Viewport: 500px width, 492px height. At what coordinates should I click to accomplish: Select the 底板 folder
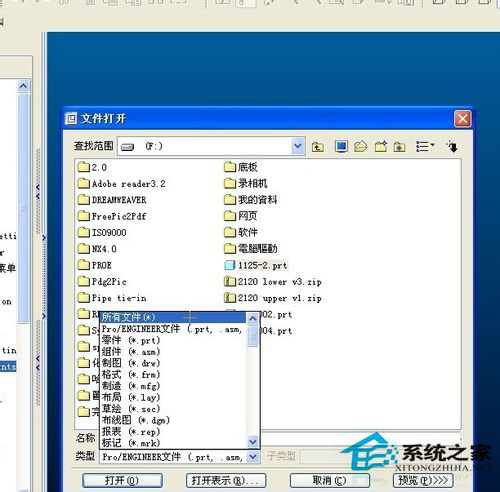point(241,167)
